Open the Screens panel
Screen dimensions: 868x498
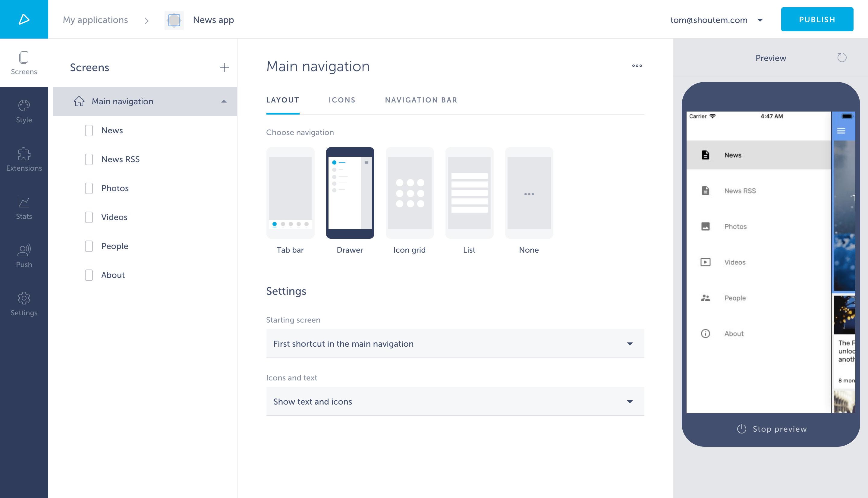coord(24,63)
